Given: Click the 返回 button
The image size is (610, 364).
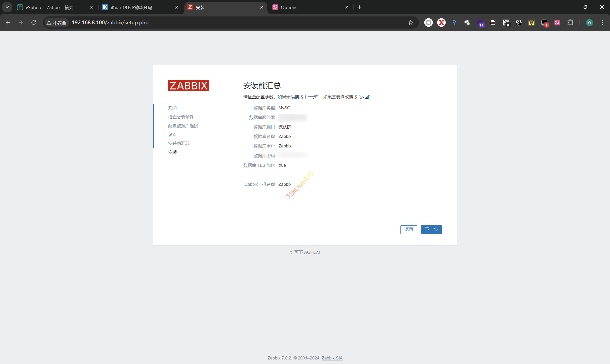Looking at the screenshot, I should pos(408,229).
